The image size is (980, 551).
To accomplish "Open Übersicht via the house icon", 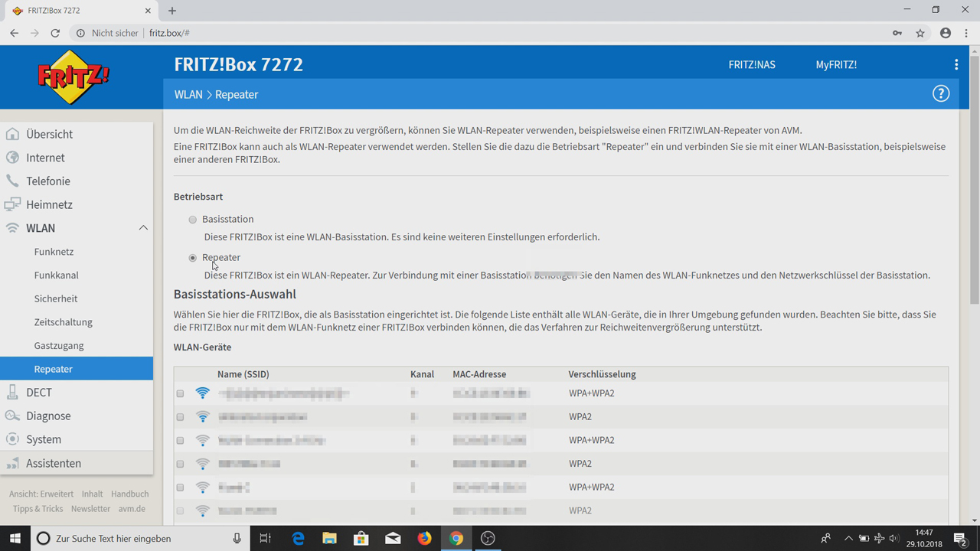I will (13, 134).
